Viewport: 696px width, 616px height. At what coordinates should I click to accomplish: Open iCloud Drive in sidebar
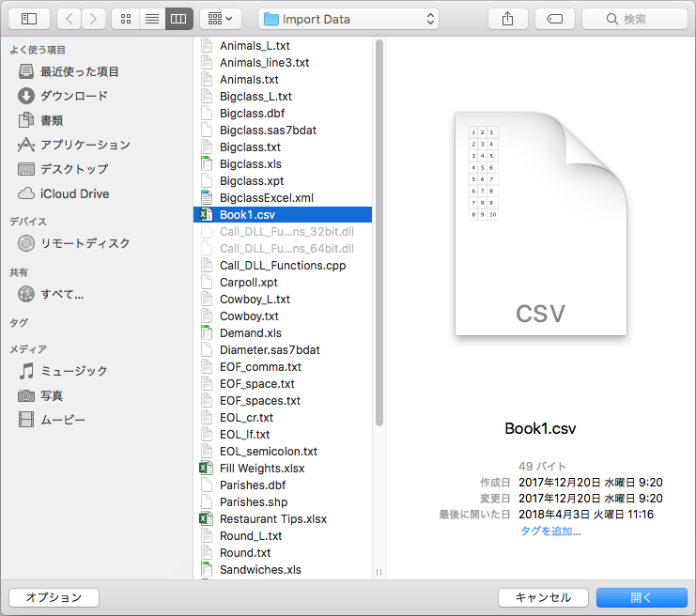(x=64, y=193)
